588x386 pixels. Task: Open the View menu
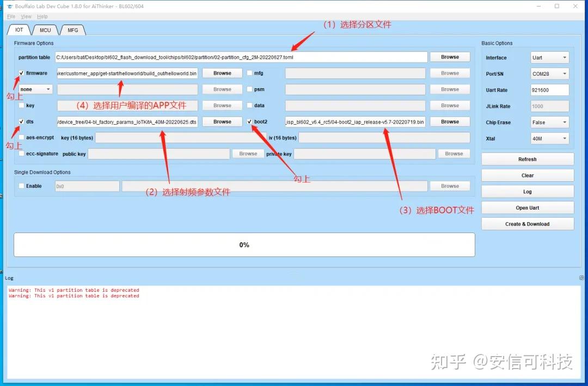pos(26,16)
